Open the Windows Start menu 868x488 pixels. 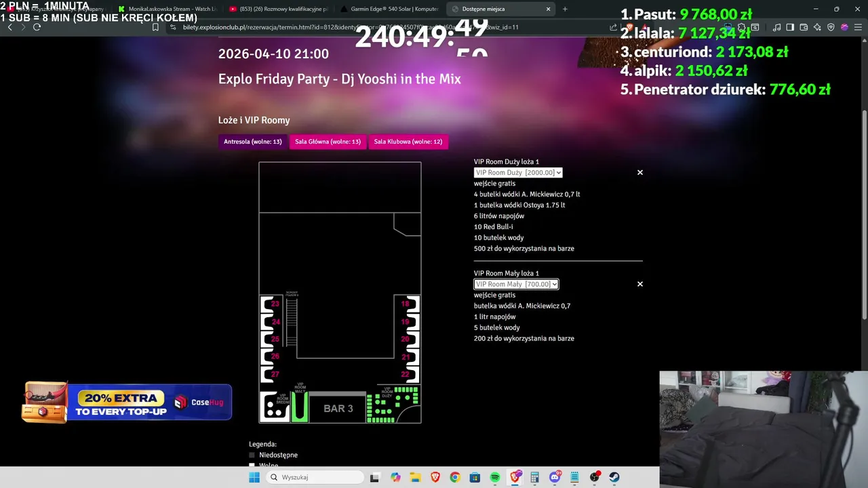click(254, 477)
